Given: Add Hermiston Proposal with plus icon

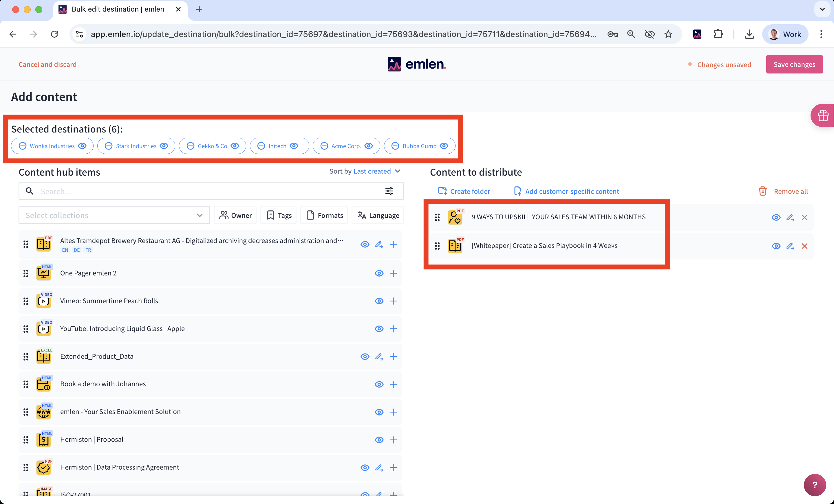Looking at the screenshot, I should (x=393, y=439).
